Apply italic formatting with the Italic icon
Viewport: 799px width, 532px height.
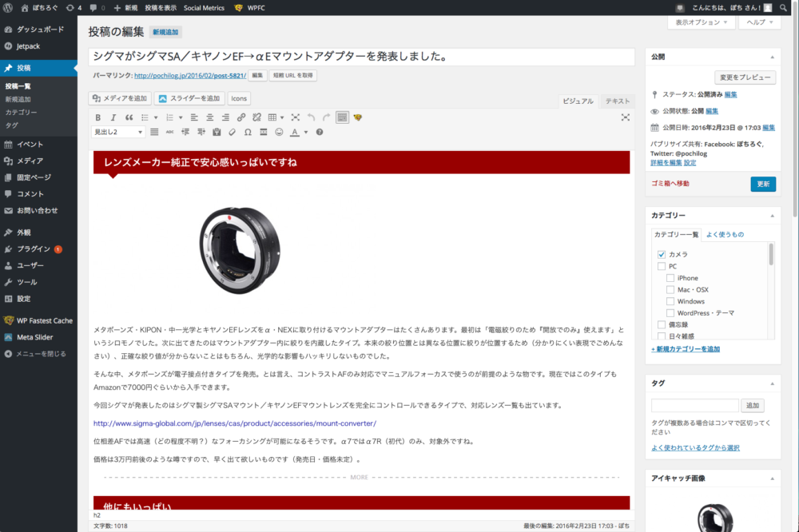[x=113, y=117]
